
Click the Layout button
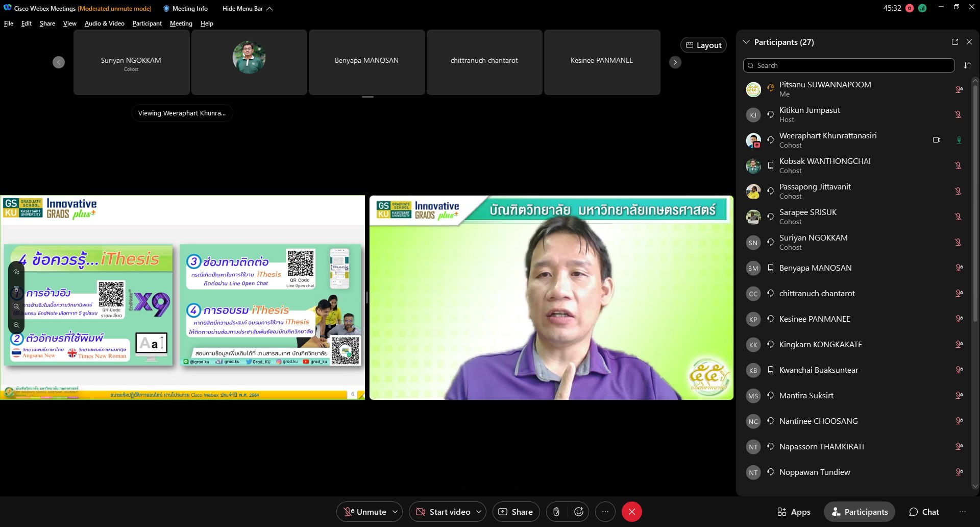703,45
